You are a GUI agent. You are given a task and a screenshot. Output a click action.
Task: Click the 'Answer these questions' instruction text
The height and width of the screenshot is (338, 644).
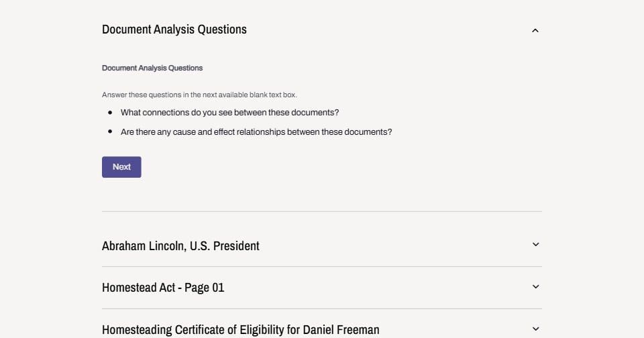tap(199, 95)
